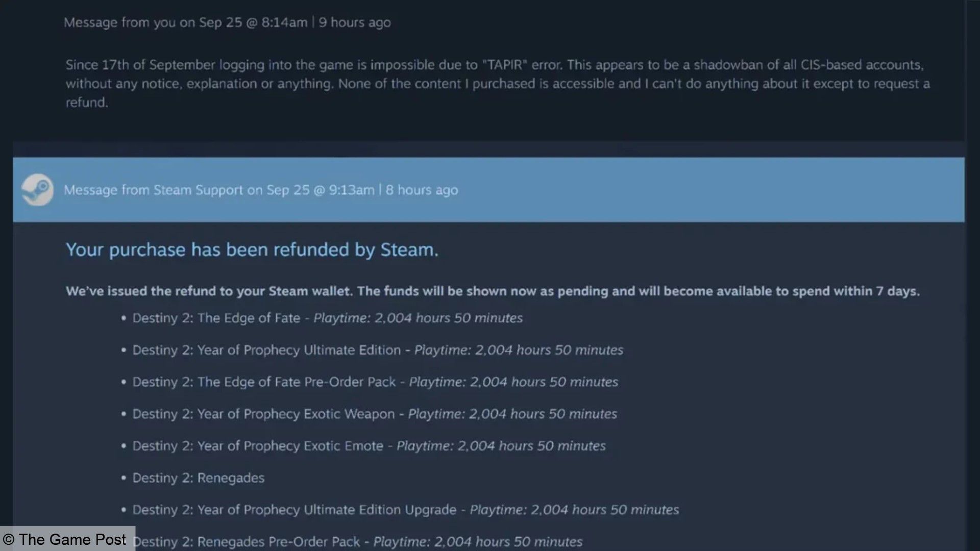Click the 'refund.' word ending your message
This screenshot has height=551, width=980.
tap(87, 103)
